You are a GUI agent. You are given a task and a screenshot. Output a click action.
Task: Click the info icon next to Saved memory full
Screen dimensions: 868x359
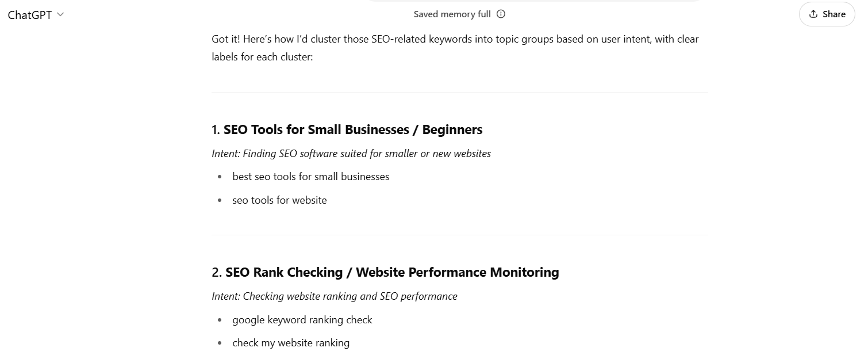pos(501,14)
